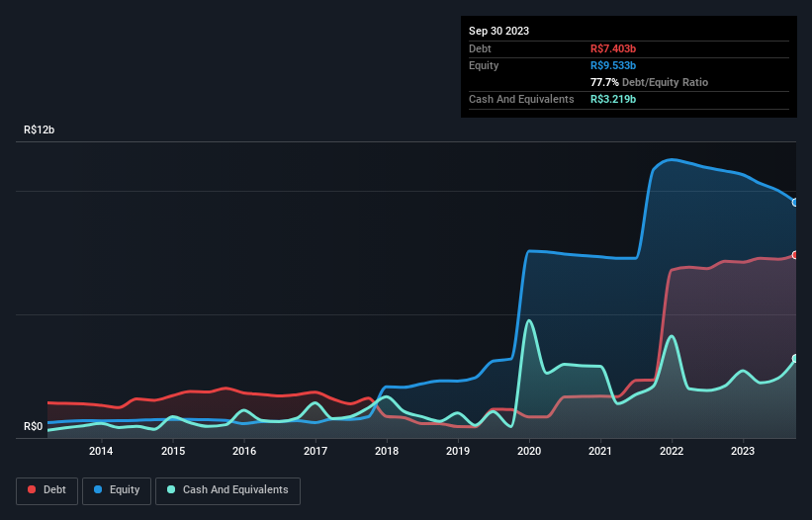Image resolution: width=812 pixels, height=520 pixels.
Task: Toggle the Equity series legend button
Action: pos(117,490)
